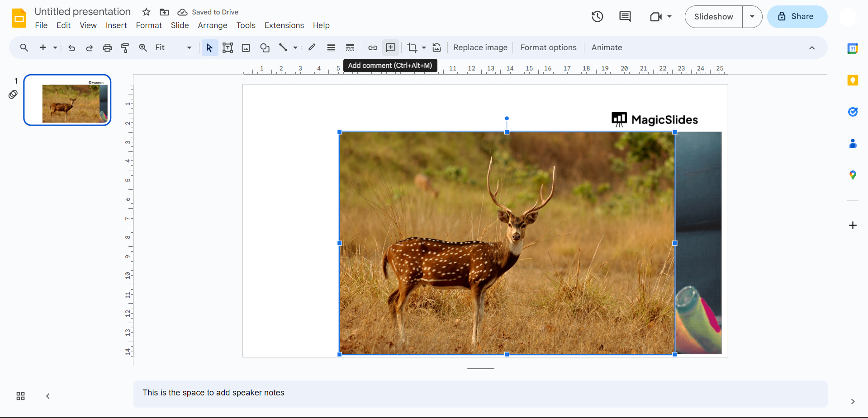This screenshot has width=868, height=418.
Task: Click the add comment icon
Action: [x=391, y=48]
